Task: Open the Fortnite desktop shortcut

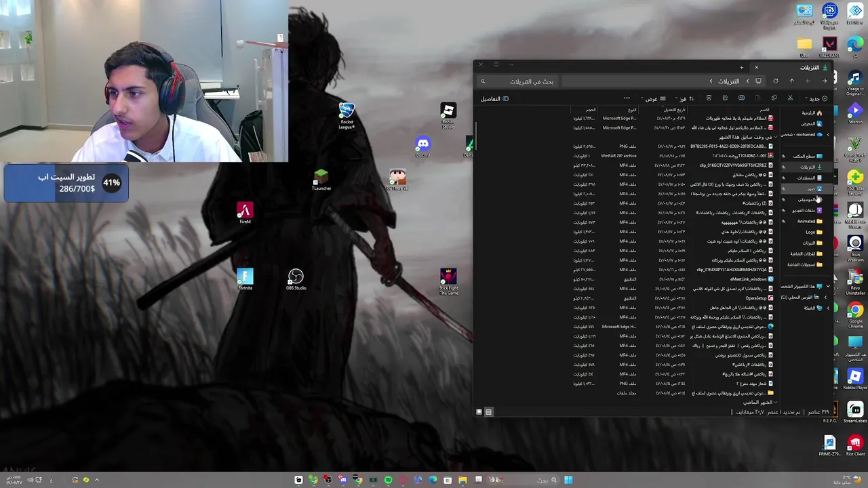Action: pyautogui.click(x=245, y=279)
